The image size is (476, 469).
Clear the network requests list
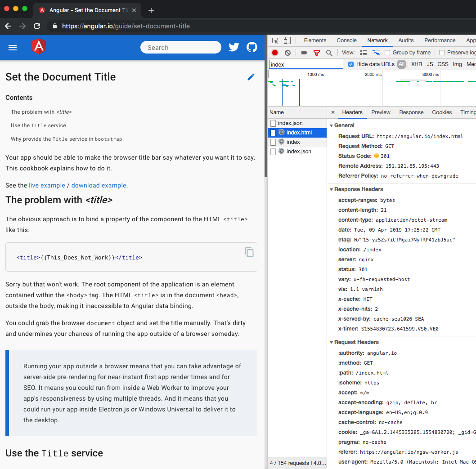click(287, 53)
